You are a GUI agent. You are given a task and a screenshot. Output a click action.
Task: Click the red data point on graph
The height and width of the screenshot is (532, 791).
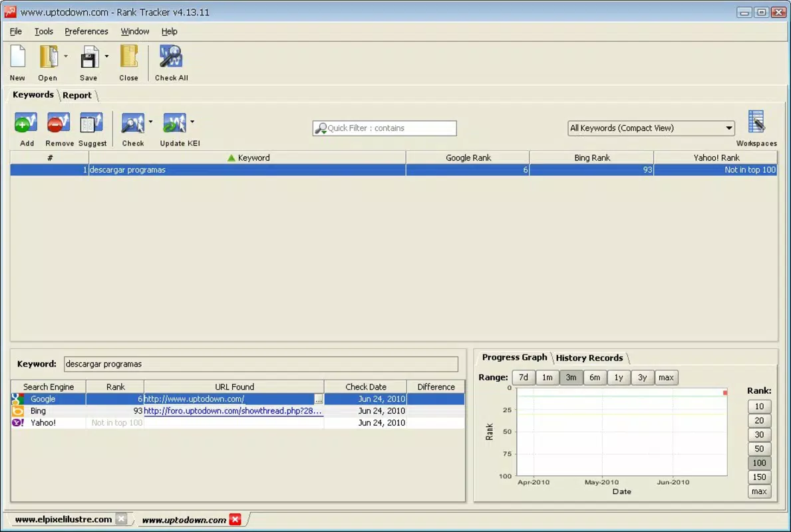click(x=725, y=392)
